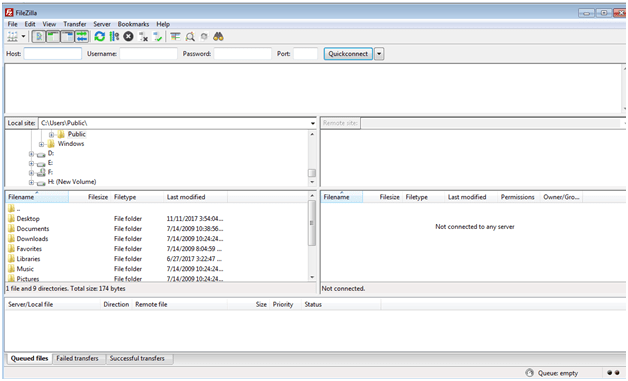Sort local list by Filetype column

coord(137,197)
